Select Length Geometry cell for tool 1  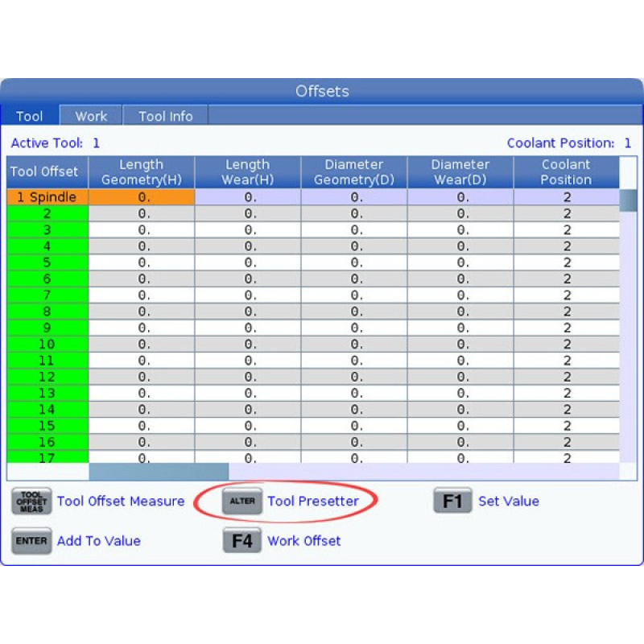pyautogui.click(x=142, y=197)
